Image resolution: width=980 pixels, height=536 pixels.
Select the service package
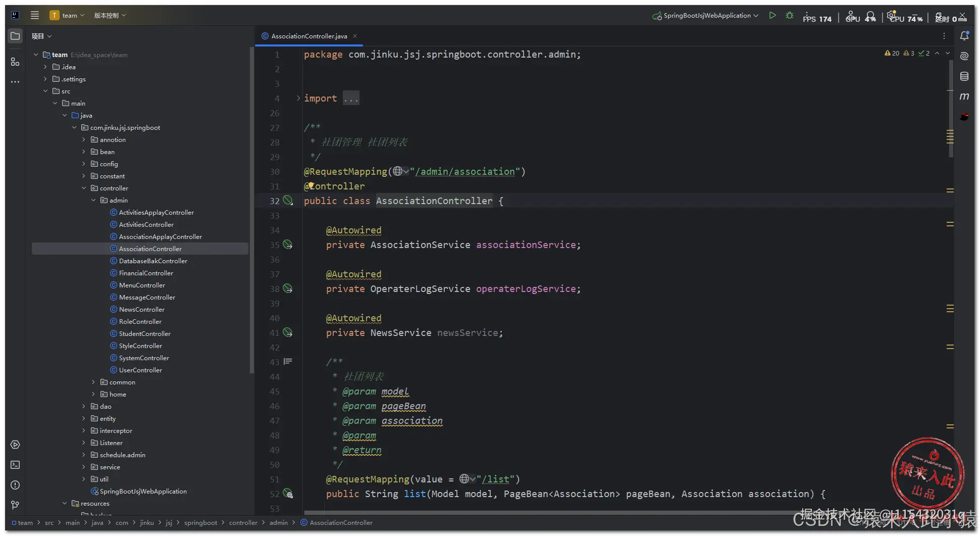tap(110, 467)
